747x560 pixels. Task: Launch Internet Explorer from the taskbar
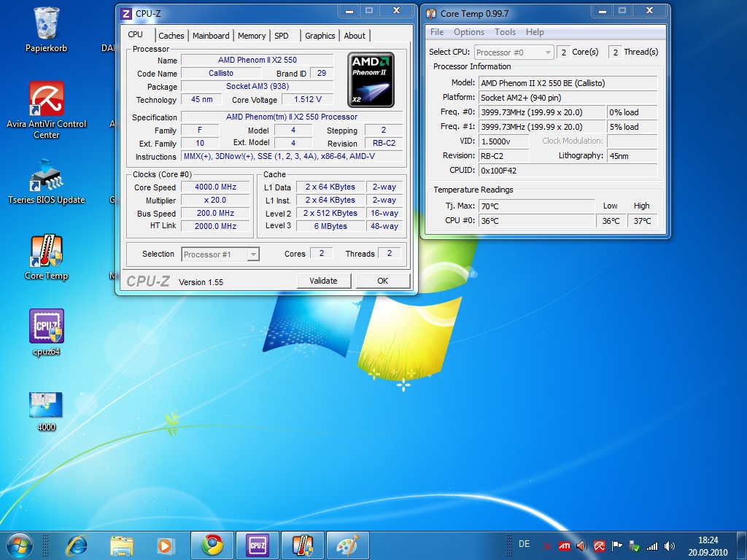77,545
